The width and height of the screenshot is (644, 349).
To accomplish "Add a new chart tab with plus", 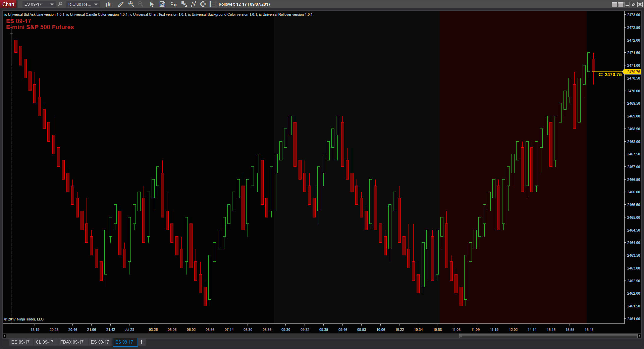I will 142,342.
